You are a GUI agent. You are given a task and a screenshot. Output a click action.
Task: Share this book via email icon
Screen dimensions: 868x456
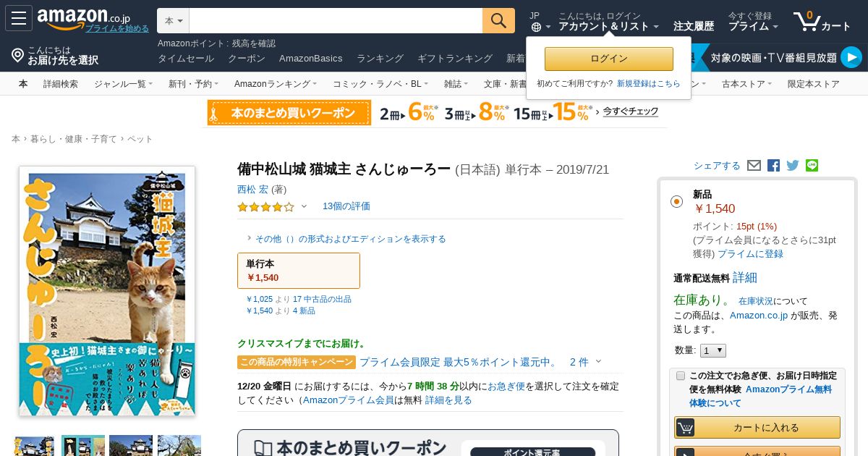pyautogui.click(x=754, y=166)
